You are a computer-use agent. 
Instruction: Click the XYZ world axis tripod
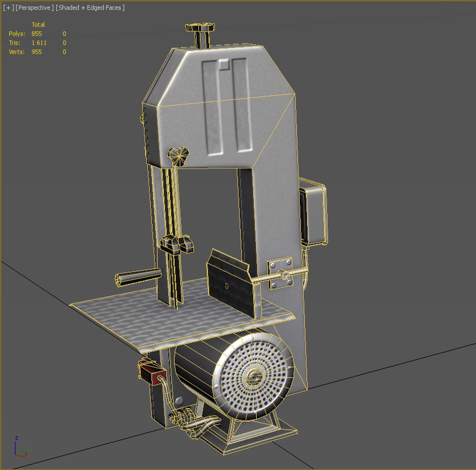coord(21,447)
